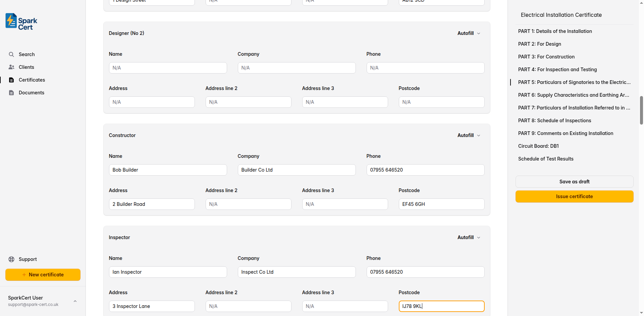
Task: Click the Constructor Name field showing Bob Builder
Action: [168, 170]
